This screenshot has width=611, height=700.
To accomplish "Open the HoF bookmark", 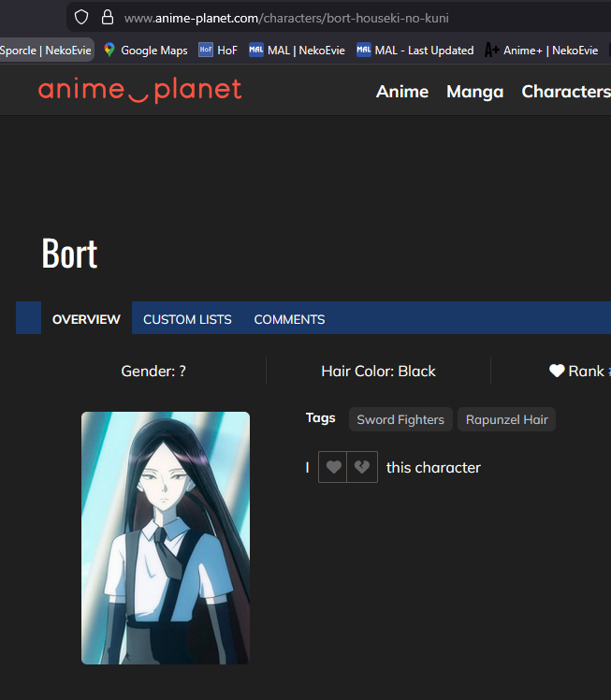I will coord(218,50).
